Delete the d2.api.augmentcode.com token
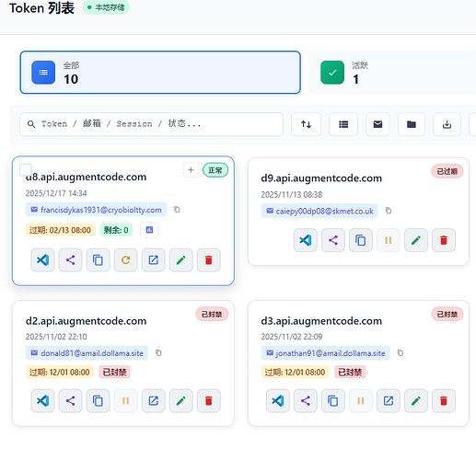 pos(208,400)
